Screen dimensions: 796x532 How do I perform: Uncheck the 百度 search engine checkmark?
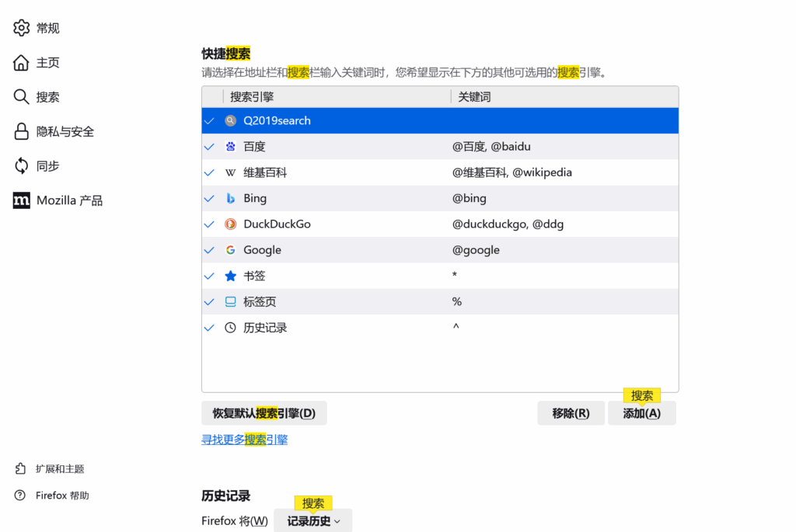click(209, 147)
